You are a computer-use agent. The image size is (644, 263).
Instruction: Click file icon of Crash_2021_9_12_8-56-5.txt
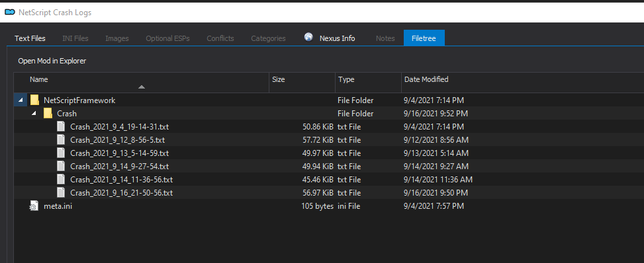tap(61, 139)
